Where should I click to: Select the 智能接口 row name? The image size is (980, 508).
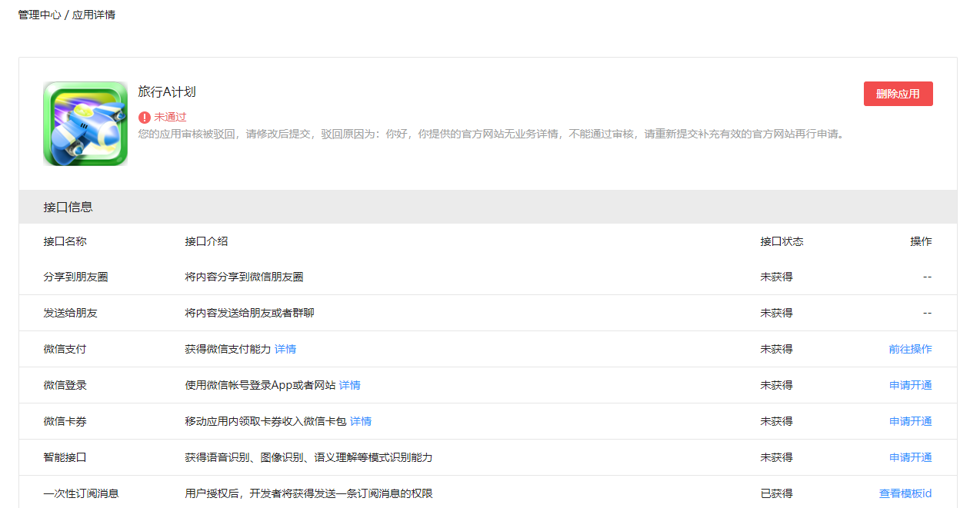pyautogui.click(x=65, y=457)
